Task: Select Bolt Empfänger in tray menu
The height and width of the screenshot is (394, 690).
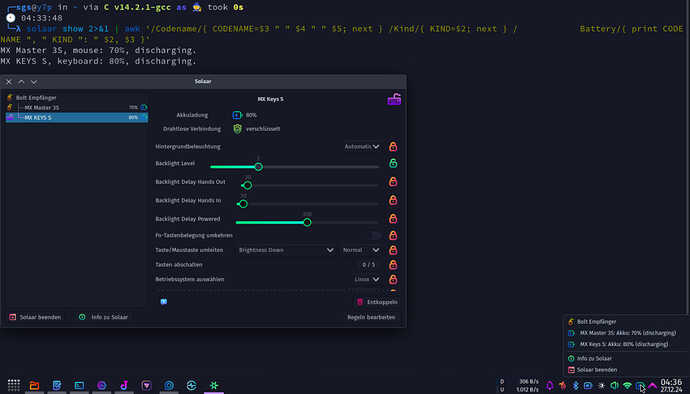Action: [x=627, y=322]
